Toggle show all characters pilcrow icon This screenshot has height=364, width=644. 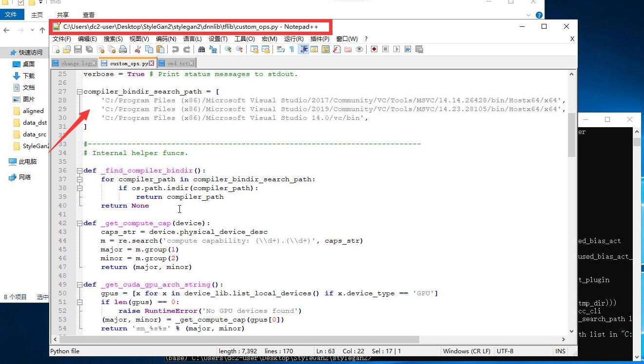pos(292,49)
